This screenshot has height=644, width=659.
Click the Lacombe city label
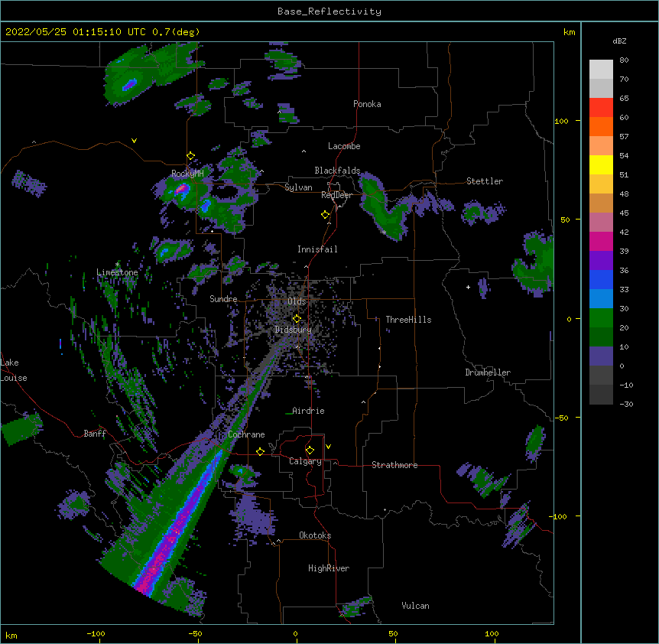click(344, 146)
